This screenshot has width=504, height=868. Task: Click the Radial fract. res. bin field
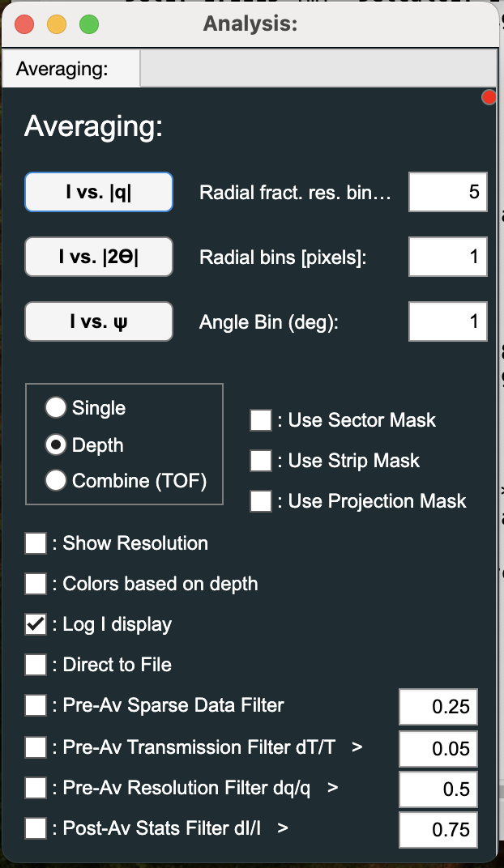(447, 192)
